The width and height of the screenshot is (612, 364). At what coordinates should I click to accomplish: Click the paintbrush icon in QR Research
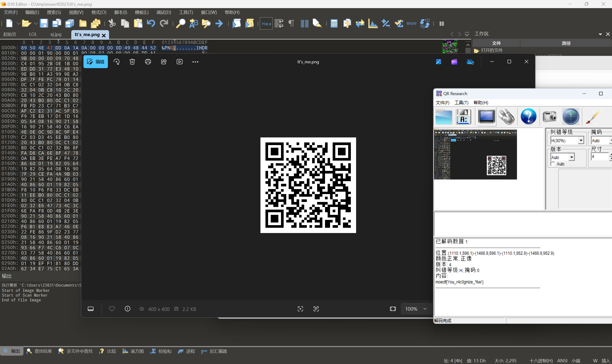point(593,117)
